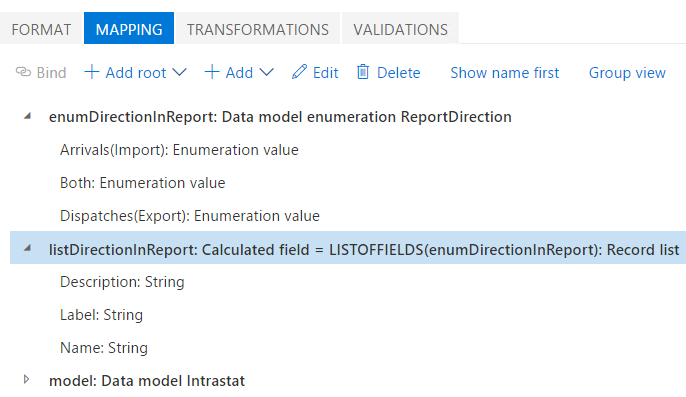Click the trash can Delete icon
This screenshot has width=686, height=397.
coord(363,72)
